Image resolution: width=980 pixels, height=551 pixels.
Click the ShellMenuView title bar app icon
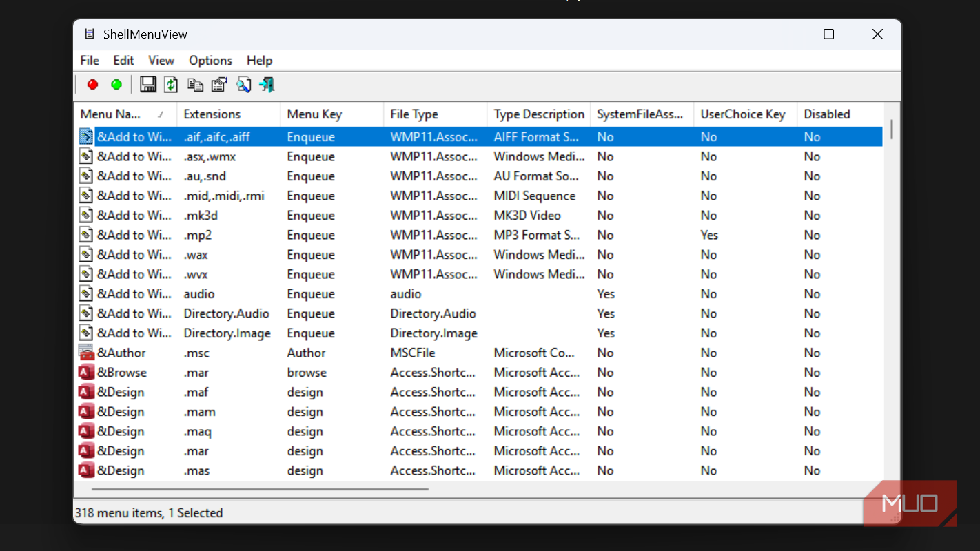pos(90,34)
